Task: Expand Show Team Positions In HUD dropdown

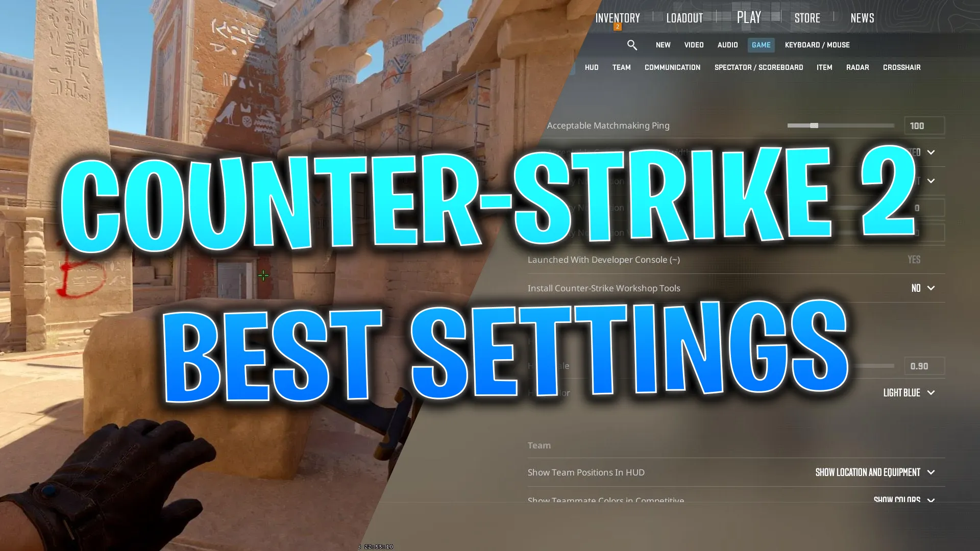Action: (931, 471)
